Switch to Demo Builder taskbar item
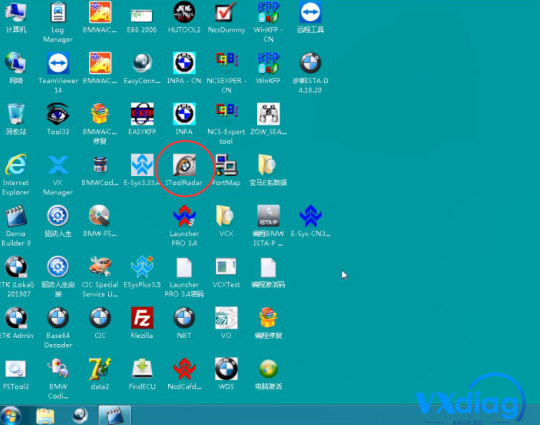 115,415
